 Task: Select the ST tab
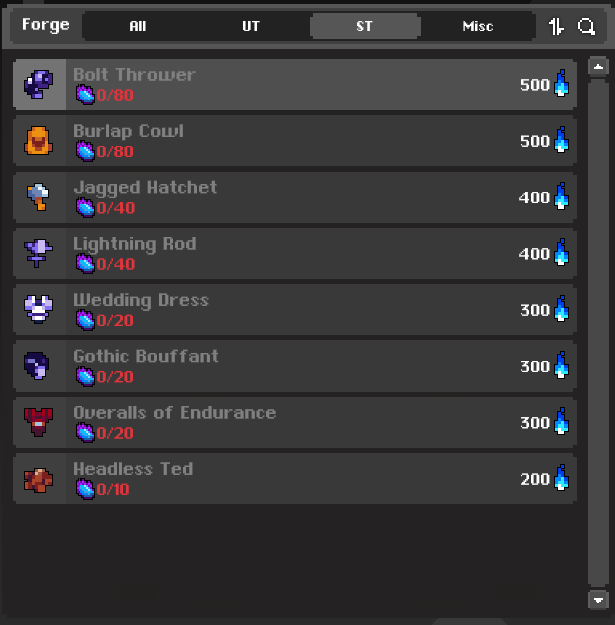365,26
